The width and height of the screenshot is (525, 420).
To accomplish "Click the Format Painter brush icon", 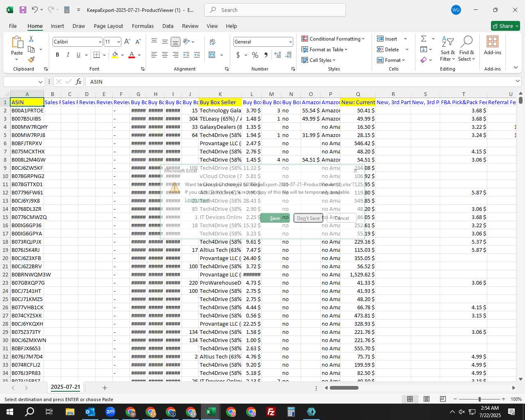I will [31, 59].
